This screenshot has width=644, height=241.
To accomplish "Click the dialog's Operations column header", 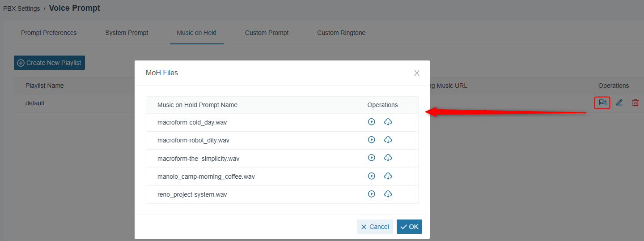I will [382, 105].
